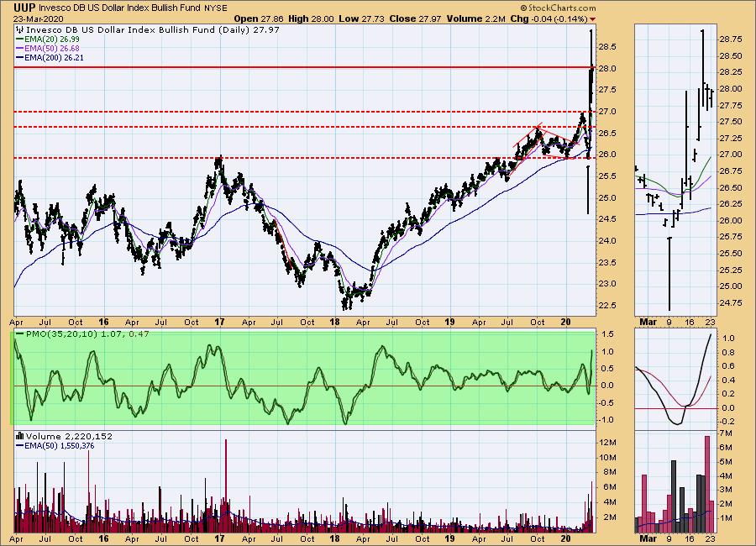Click the 28.0 price axis label

(606, 69)
